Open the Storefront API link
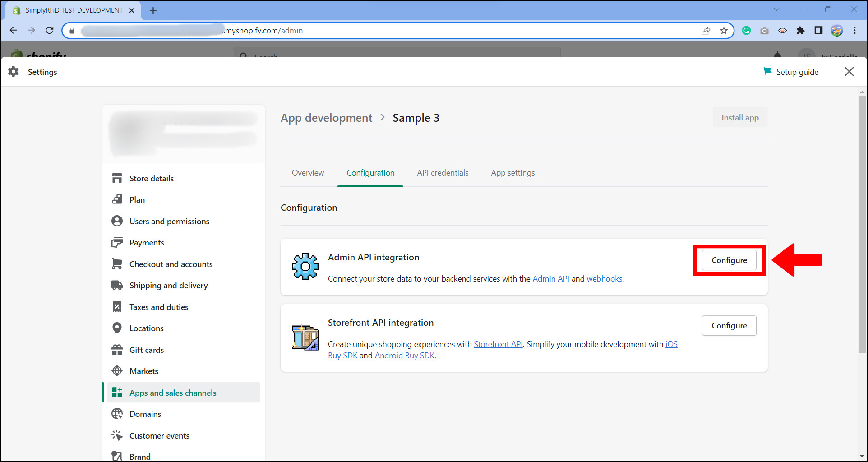The width and height of the screenshot is (868, 462). coord(498,344)
